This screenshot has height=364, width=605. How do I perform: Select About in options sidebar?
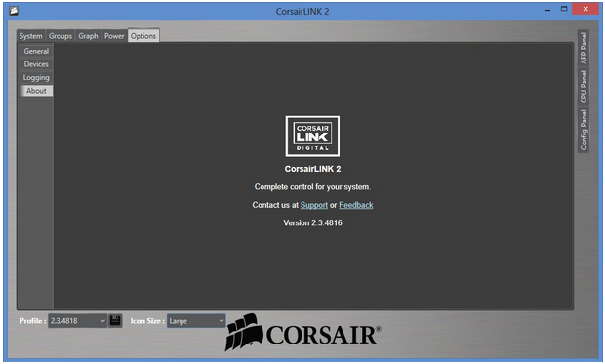(36, 91)
